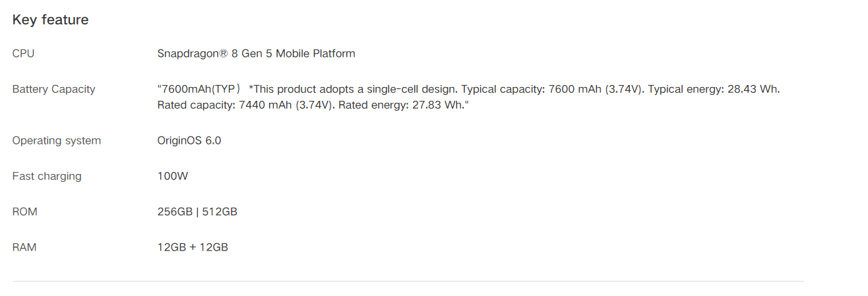This screenshot has width=868, height=296.
Task: Click the Snapdragon 8 Gen 5 value
Action: (x=256, y=53)
